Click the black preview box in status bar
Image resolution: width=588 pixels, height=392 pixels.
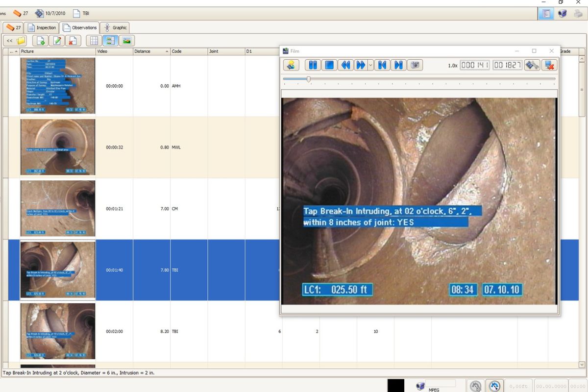tap(396, 386)
